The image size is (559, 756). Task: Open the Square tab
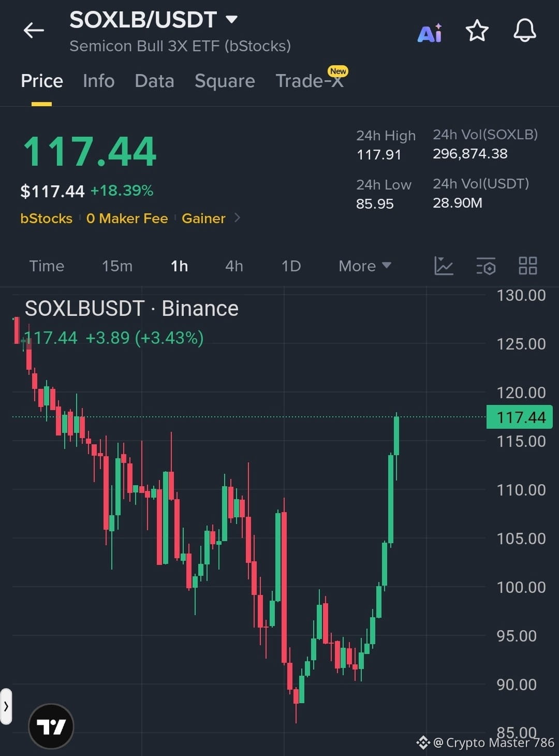[x=225, y=81]
